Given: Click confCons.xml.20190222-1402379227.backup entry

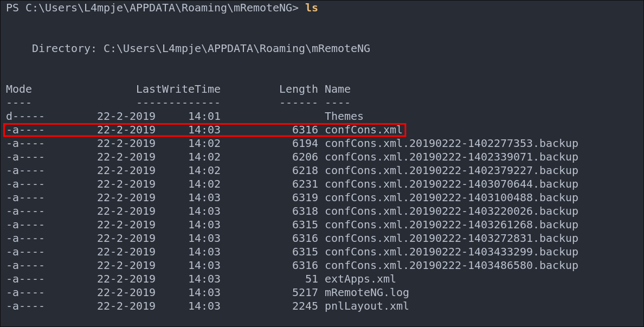Looking at the screenshot, I should click(452, 170).
